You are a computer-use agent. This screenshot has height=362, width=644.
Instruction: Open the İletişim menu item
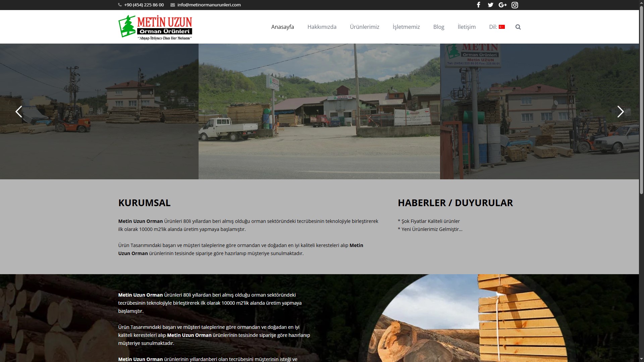pyautogui.click(x=467, y=27)
